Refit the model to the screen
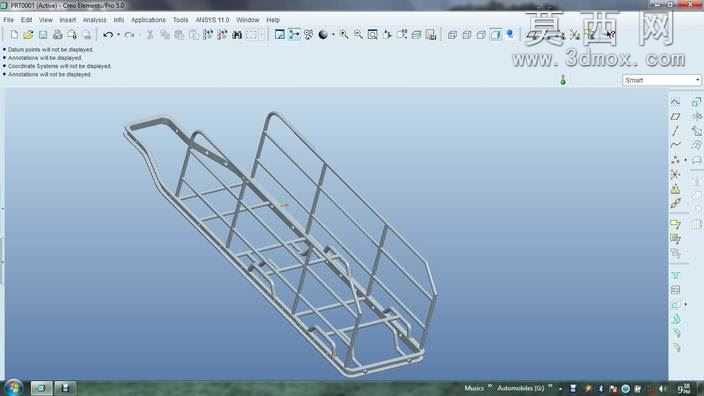 point(373,35)
